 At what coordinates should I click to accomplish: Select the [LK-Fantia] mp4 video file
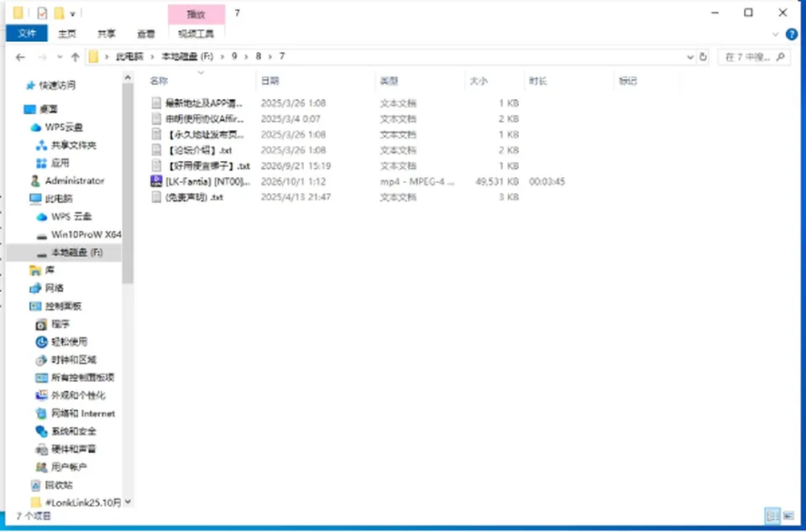(201, 181)
